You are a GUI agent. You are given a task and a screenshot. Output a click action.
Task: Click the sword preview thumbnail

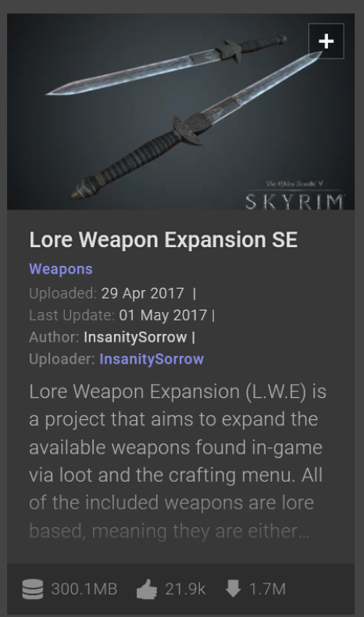(x=180, y=111)
